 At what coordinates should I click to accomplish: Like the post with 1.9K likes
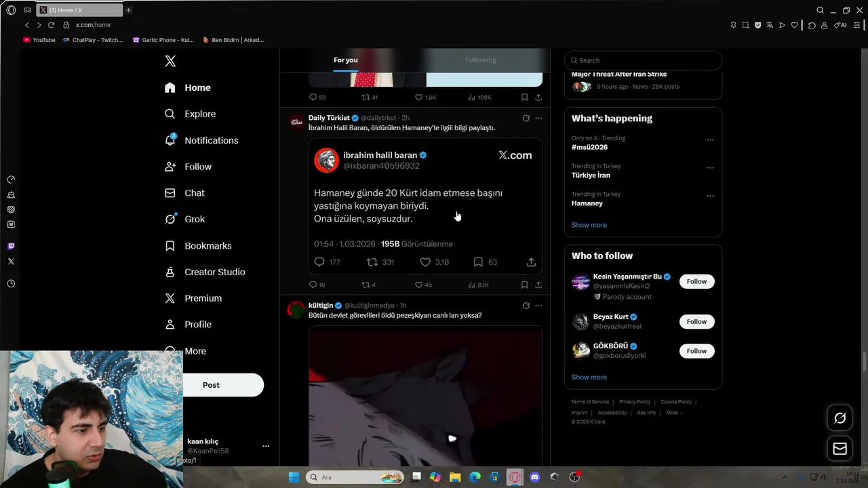(425, 98)
